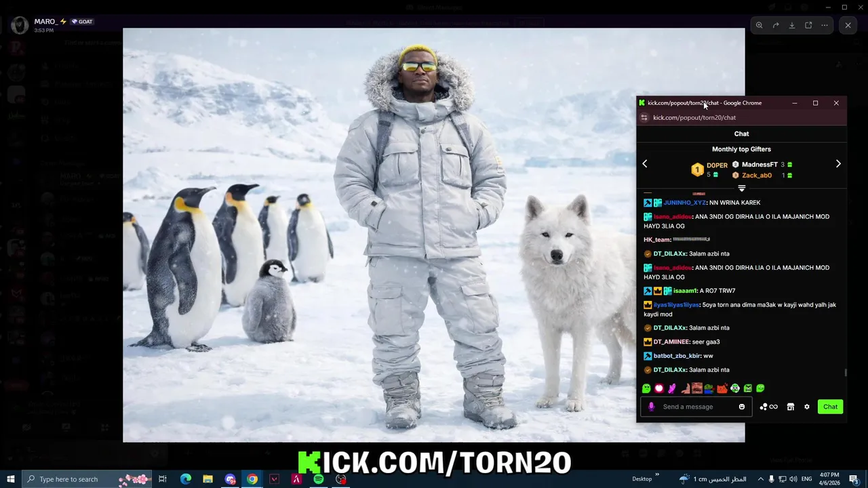Click username HK_team in chat
This screenshot has height=488, width=868.
[657, 240]
